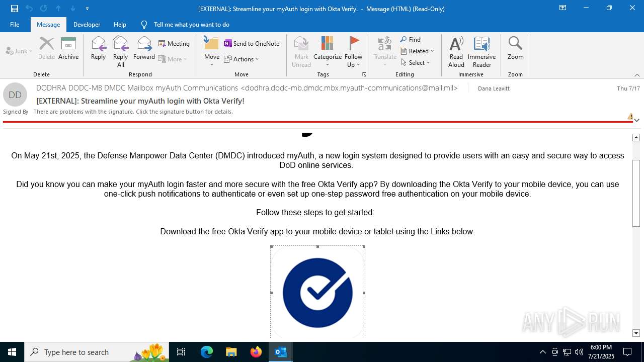The image size is (644, 362).
Task: Switch to the Message tab
Action: 48,25
